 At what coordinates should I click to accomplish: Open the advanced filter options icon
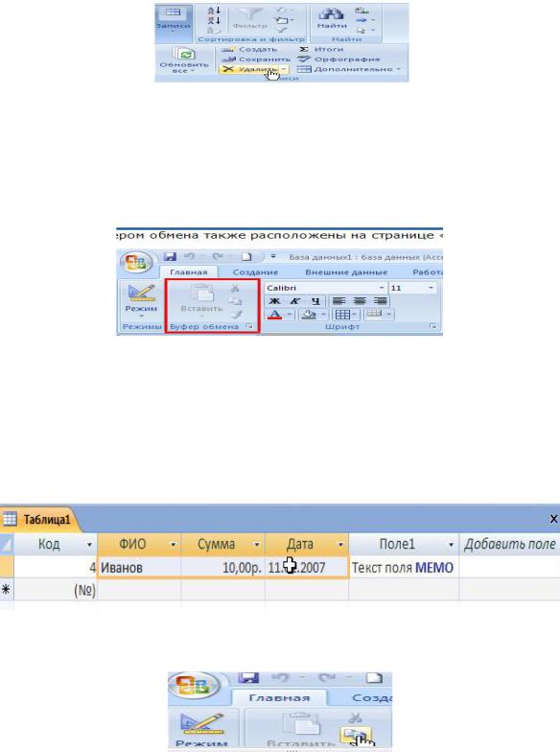click(283, 21)
